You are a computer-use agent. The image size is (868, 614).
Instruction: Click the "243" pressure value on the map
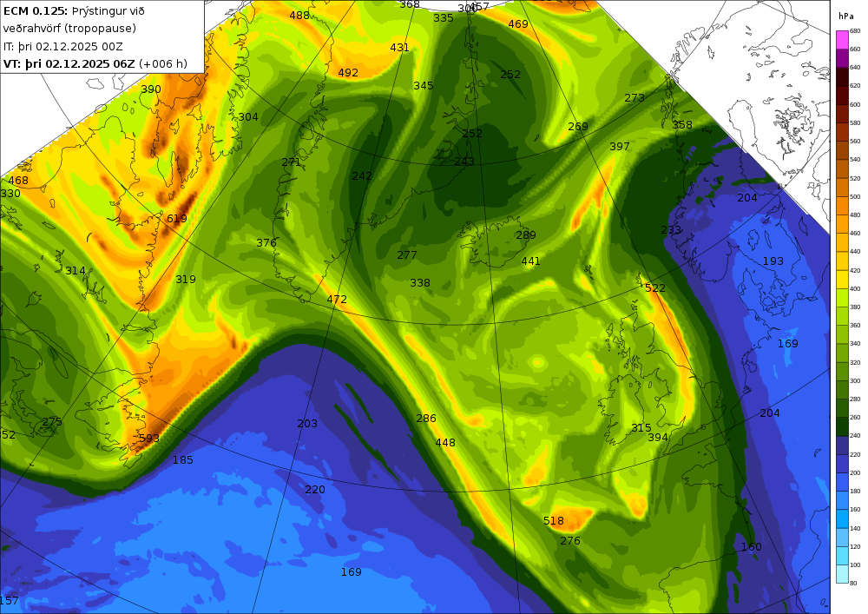[x=464, y=162]
